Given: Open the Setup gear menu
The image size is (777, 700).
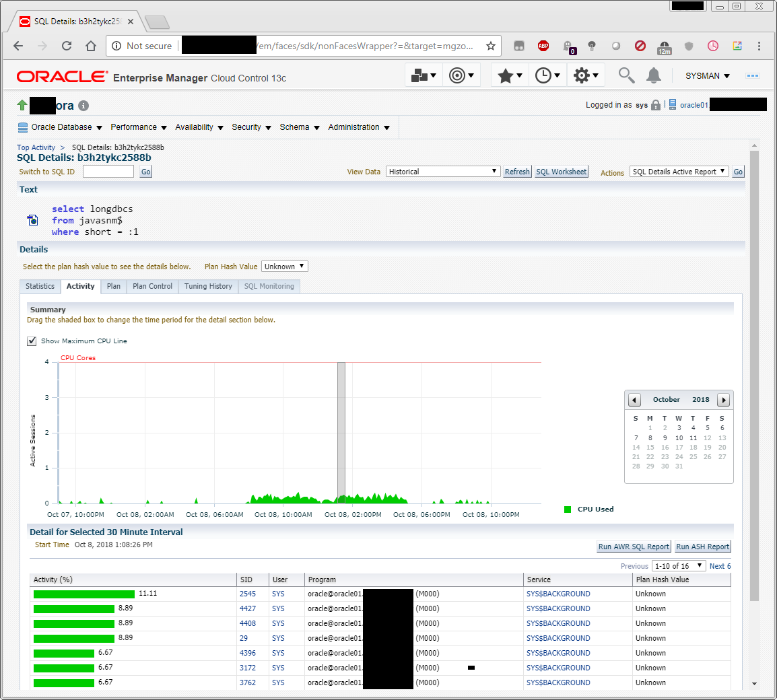Looking at the screenshot, I should tap(585, 75).
